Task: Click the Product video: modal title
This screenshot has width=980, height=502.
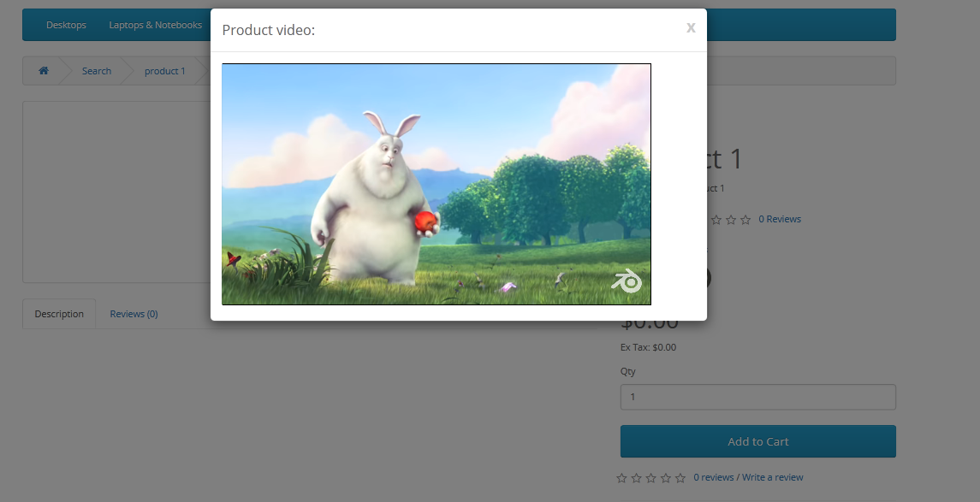Action: click(269, 30)
